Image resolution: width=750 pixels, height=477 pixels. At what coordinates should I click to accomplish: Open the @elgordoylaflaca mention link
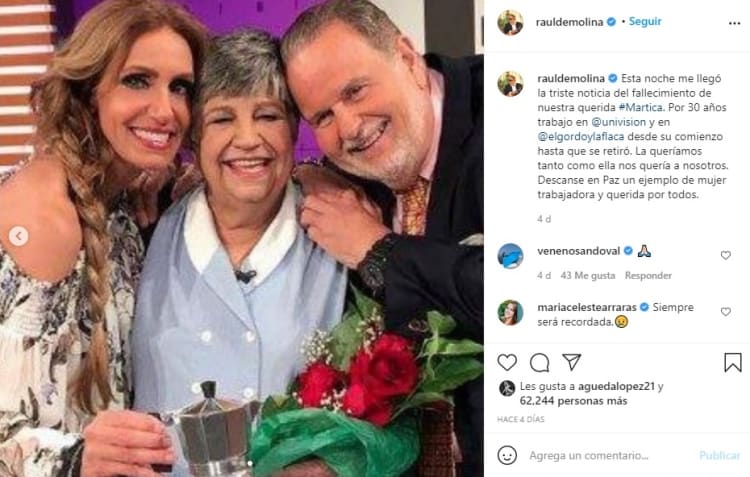[x=581, y=136]
